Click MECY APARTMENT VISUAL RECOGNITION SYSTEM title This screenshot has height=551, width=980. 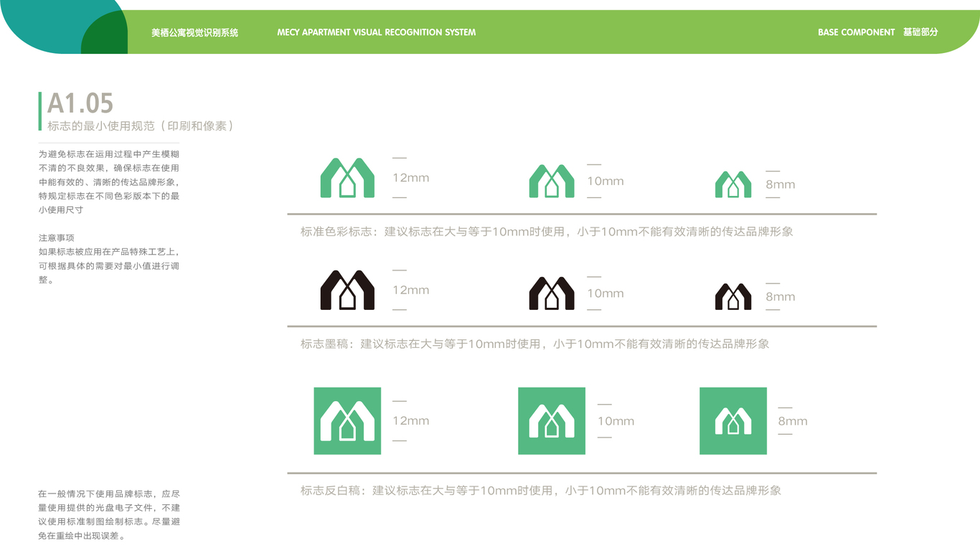coord(377,32)
